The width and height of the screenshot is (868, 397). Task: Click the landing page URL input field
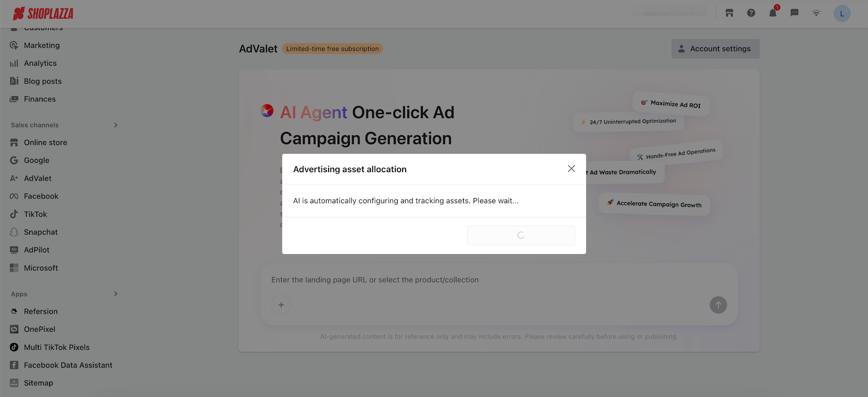pyautogui.click(x=466, y=280)
